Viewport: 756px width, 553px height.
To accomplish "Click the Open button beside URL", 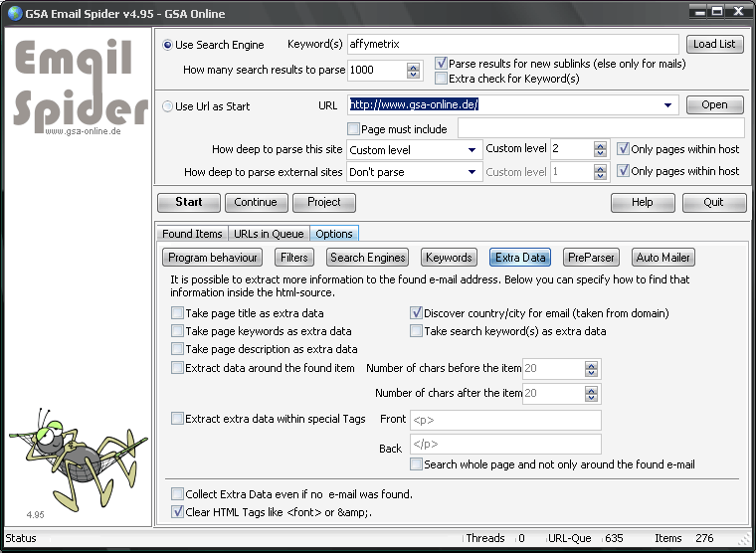I will (714, 105).
